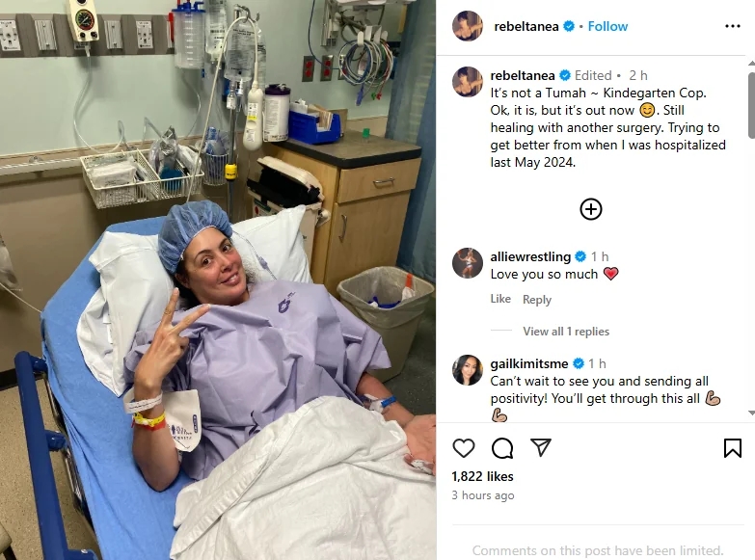Click the comments scrollbar up arrow
755x560 pixels.
pyautogui.click(x=751, y=63)
